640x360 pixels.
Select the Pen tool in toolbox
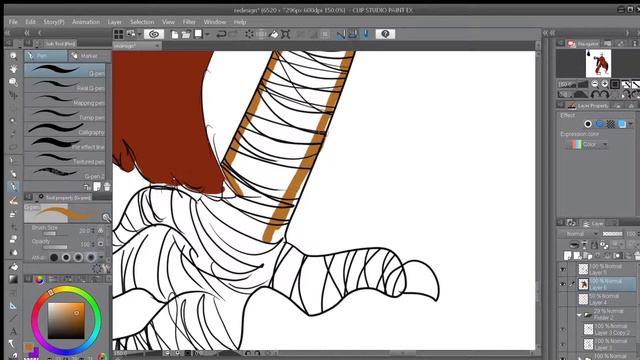click(x=13, y=187)
